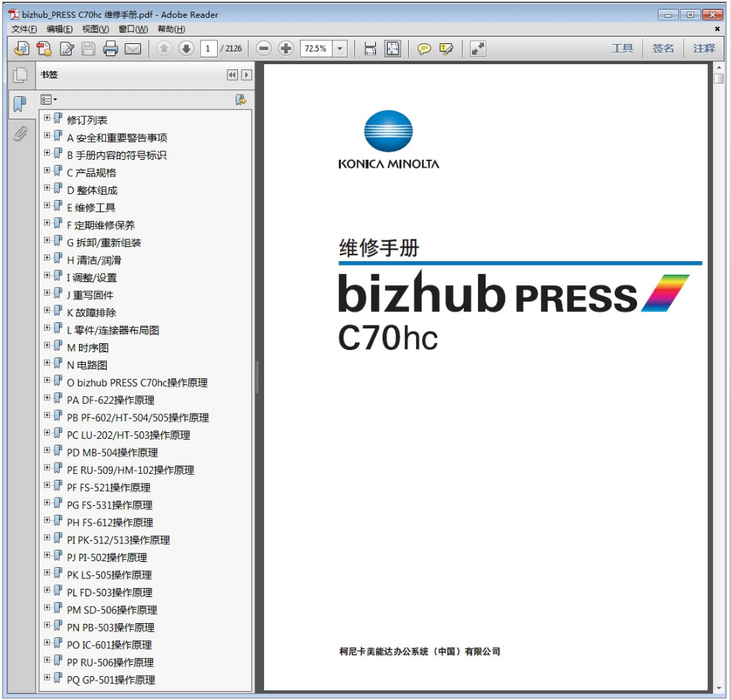Expand the A 安全和重要警告事项 bookmark

point(47,135)
